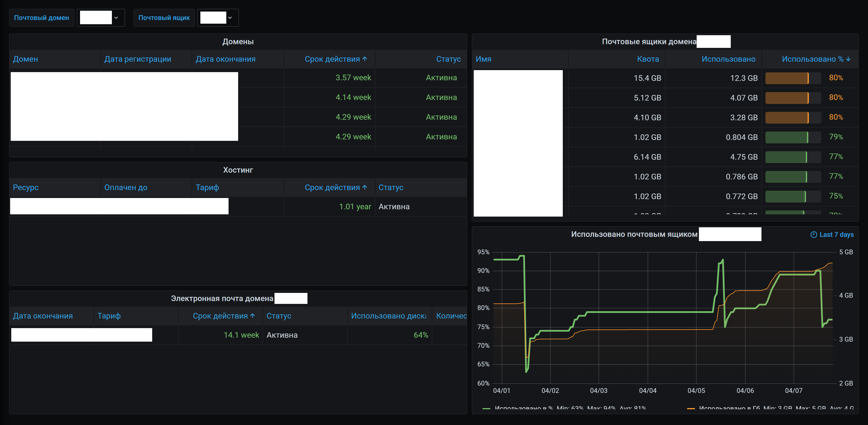Click sort arrow on Хостинг Срок действия

(x=365, y=187)
